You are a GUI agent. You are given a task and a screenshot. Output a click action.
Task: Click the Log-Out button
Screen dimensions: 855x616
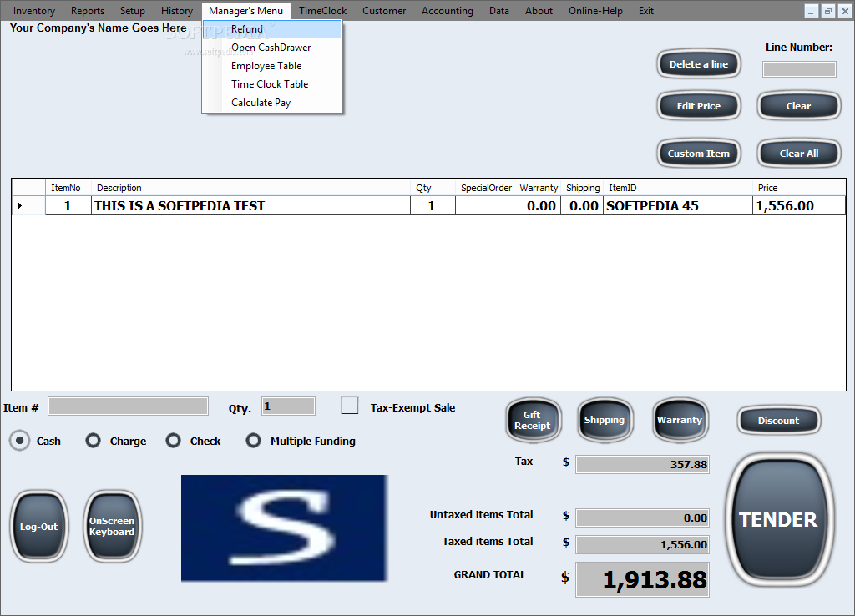[38, 527]
